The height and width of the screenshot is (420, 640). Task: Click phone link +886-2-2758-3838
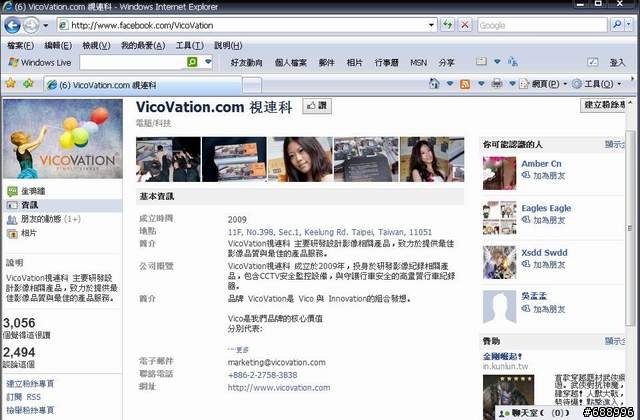(262, 375)
